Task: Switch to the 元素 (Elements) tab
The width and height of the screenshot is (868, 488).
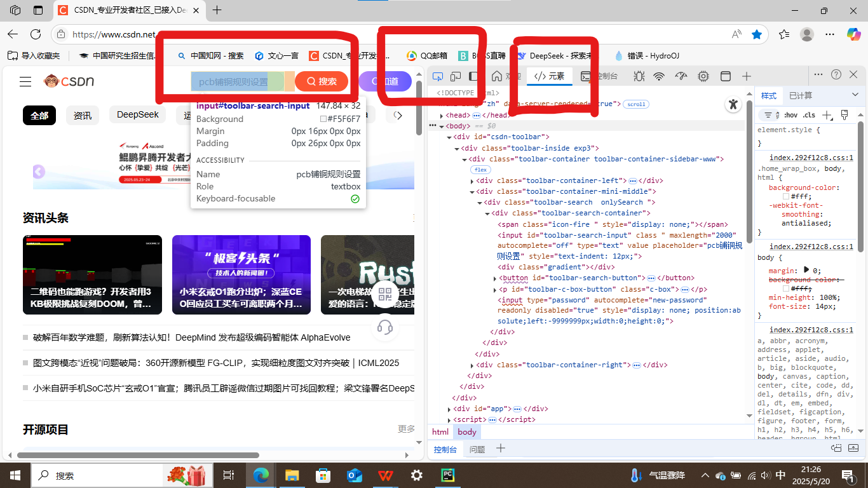Action: coord(550,76)
